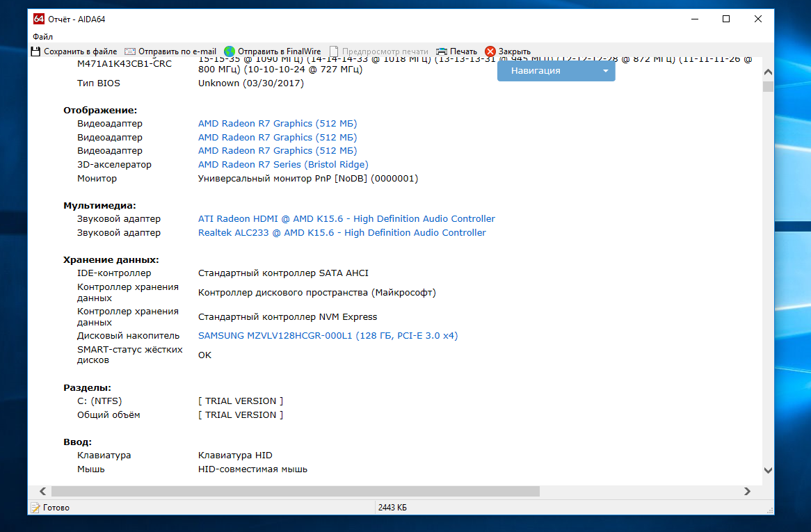Click Unknown (03/30/2017) BIOS value
Viewport: 811px width, 532px height.
tap(251, 83)
